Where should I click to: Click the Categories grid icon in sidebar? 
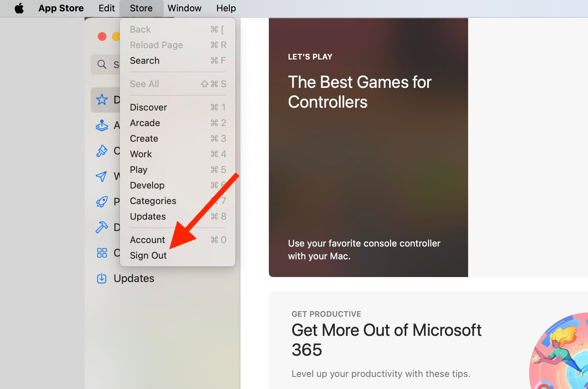tap(102, 253)
